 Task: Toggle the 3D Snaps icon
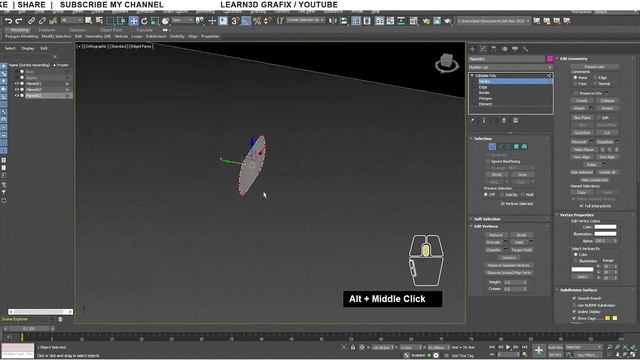click(x=235, y=21)
